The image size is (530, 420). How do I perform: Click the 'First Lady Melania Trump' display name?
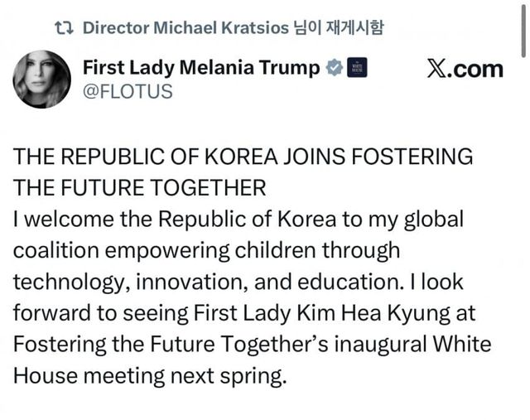[x=201, y=68]
